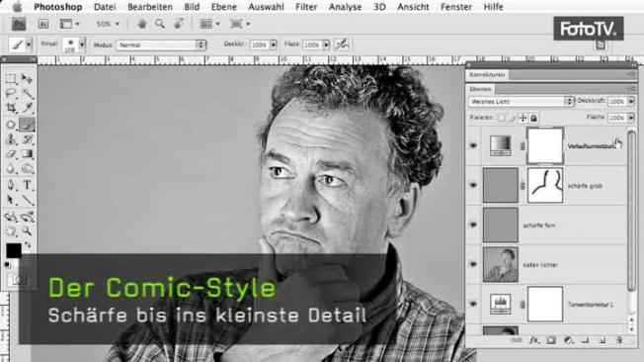The height and width of the screenshot is (362, 644).
Task: Select the Path Selection tool
Action: [x=11, y=200]
